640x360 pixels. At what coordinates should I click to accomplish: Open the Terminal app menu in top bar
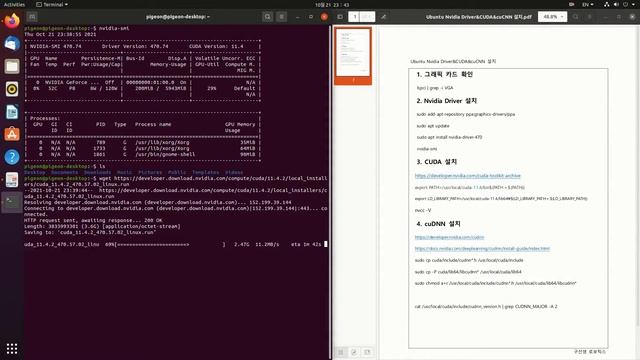pyautogui.click(x=52, y=4)
